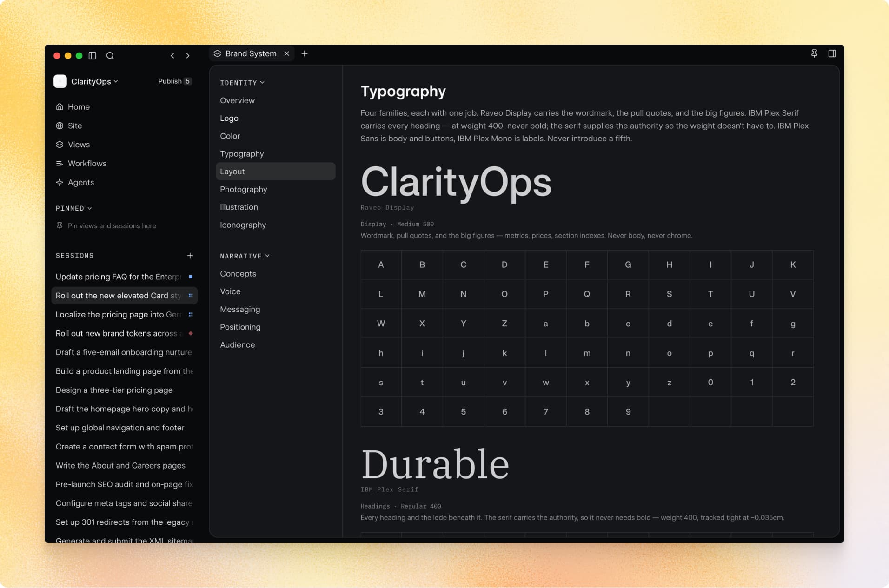Select Layout in Identity list
Image resolution: width=889 pixels, height=588 pixels.
(x=276, y=172)
